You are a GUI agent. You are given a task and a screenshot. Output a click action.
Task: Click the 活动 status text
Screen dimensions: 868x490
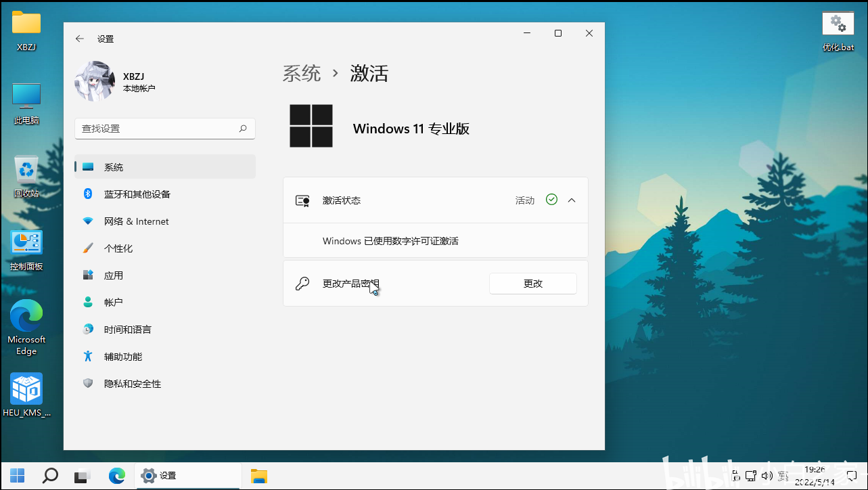click(525, 201)
